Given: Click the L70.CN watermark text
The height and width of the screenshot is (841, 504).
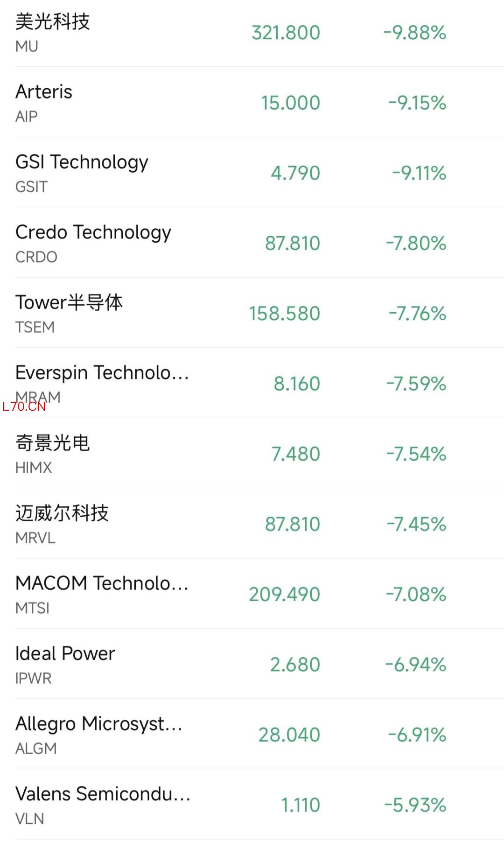Looking at the screenshot, I should [24, 406].
